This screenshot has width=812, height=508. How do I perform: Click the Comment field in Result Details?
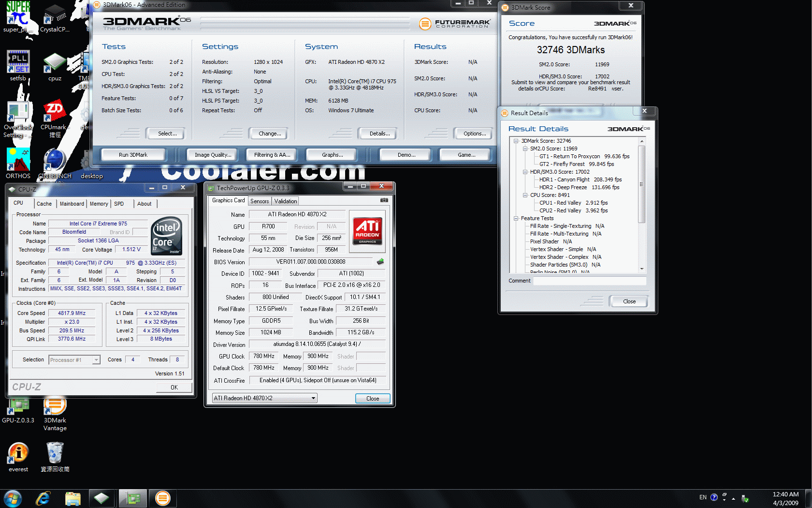point(590,281)
